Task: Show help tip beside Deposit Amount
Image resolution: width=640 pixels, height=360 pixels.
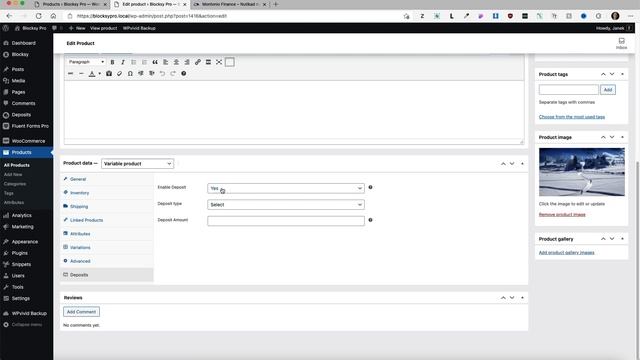Action: 370,220
